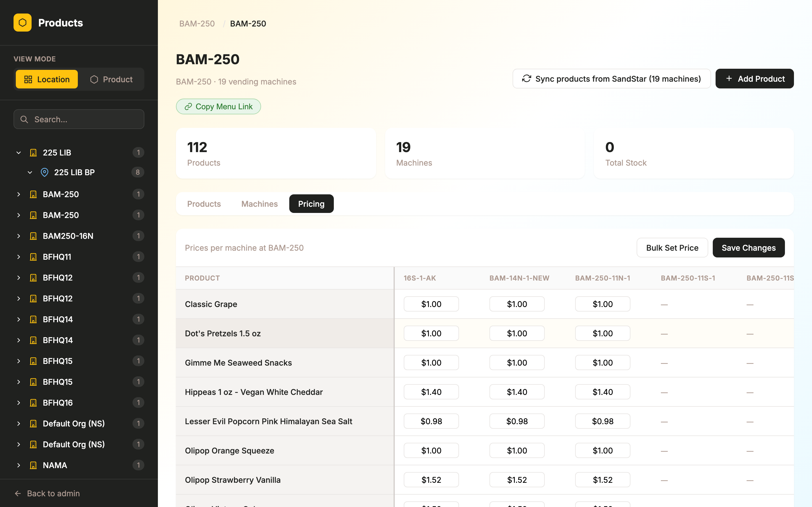812x507 pixels.
Task: Click the link icon inside Copy Menu Link
Action: (x=188, y=106)
